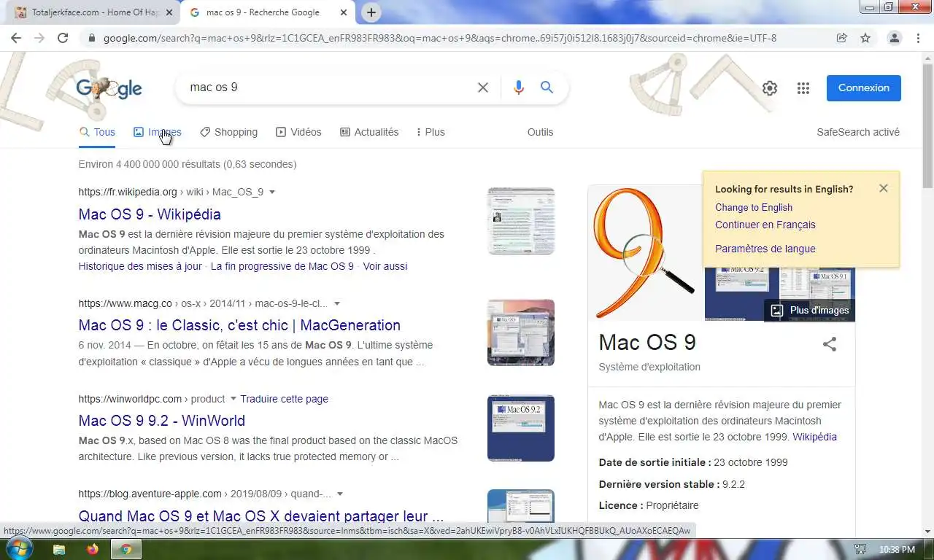
Task: Clear the search box with the X icon
Action: (482, 87)
